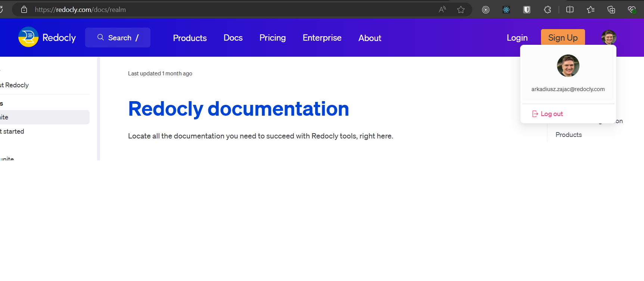Click the Log out door icon
Image resolution: width=644 pixels, height=281 pixels.
[535, 114]
